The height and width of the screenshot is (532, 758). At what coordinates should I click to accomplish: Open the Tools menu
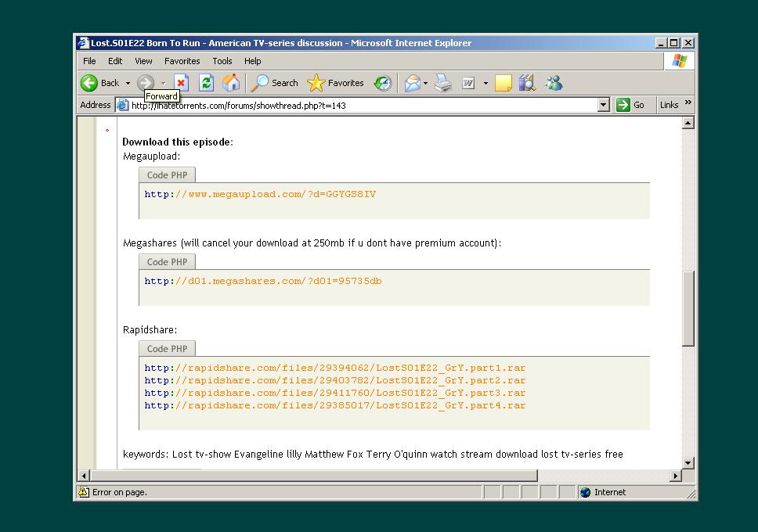coord(222,61)
